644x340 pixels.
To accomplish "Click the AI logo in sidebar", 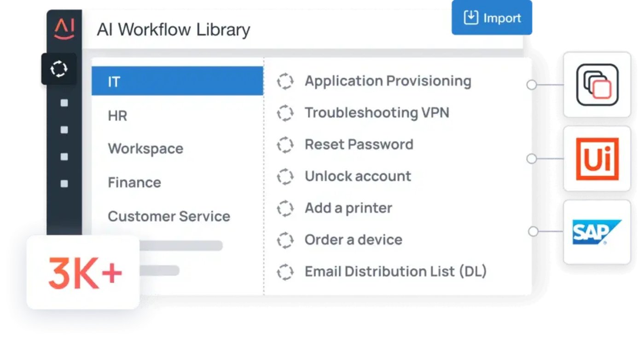I will [x=64, y=29].
